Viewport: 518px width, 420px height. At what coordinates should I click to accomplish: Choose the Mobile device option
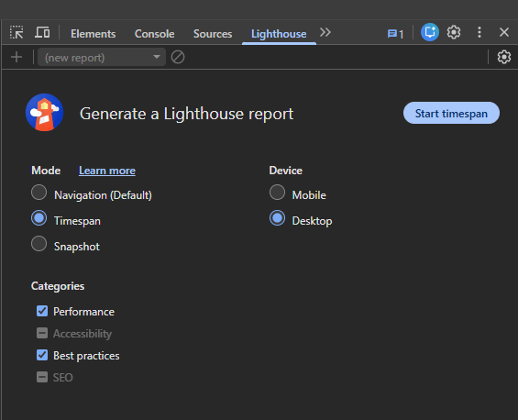tap(277, 193)
